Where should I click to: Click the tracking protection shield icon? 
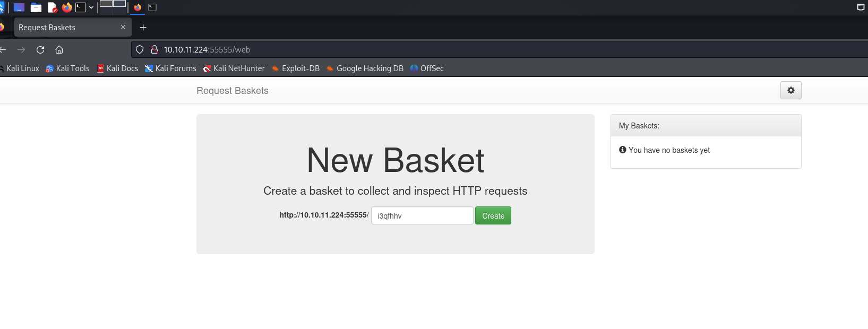pos(140,50)
